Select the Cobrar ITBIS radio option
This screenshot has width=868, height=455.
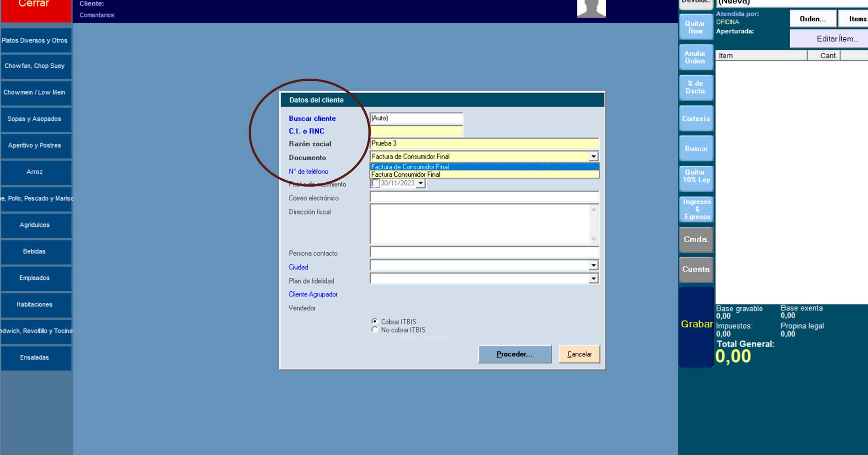(375, 321)
